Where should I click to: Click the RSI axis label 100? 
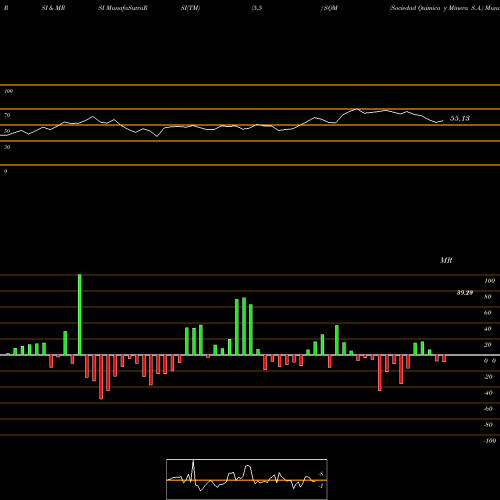click(8, 91)
